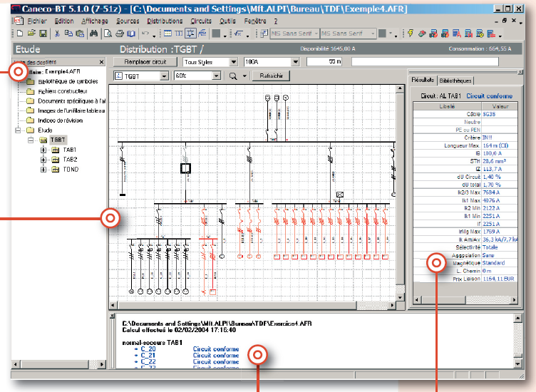This screenshot has height=392, width=536.
Task: Click the Printer icon
Action: tap(119, 33)
